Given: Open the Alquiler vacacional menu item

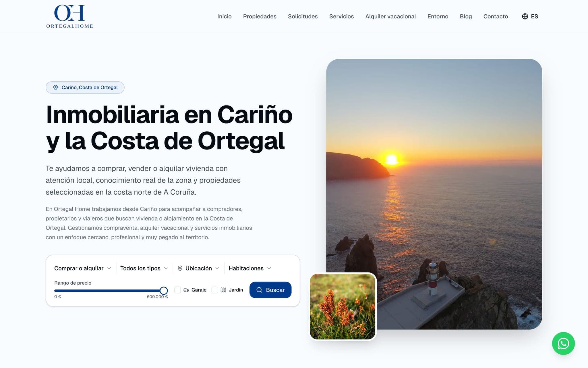Looking at the screenshot, I should coord(390,16).
